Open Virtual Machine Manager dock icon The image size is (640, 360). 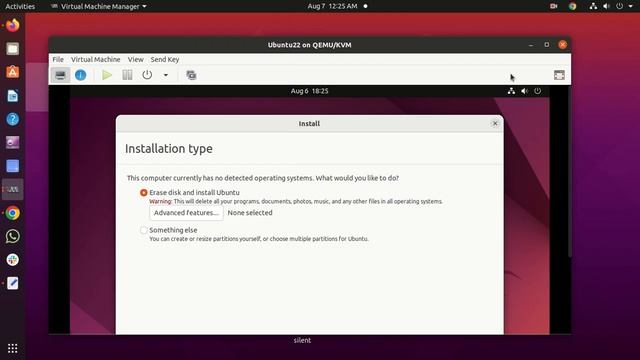pos(13,189)
